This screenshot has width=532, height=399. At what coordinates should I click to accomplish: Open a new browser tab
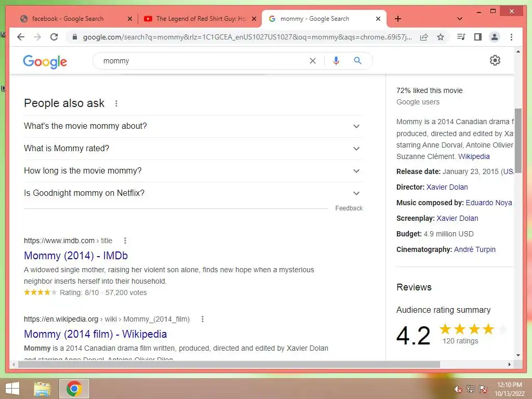(398, 19)
